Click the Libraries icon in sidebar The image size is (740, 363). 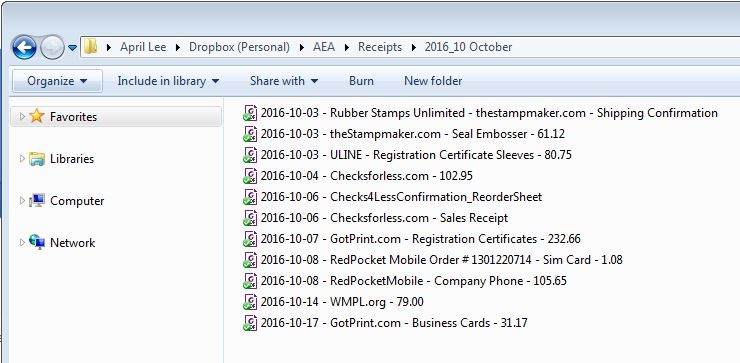coord(36,159)
